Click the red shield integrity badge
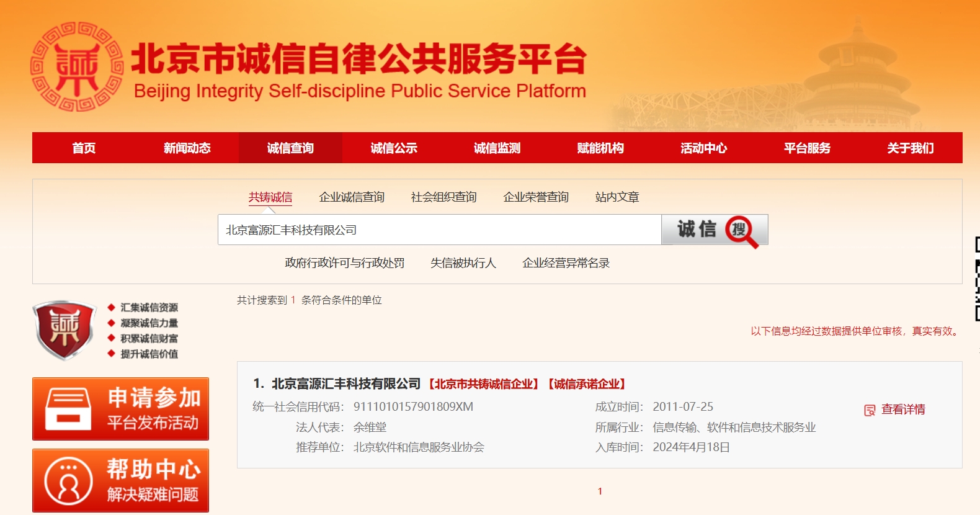 [x=65, y=329]
